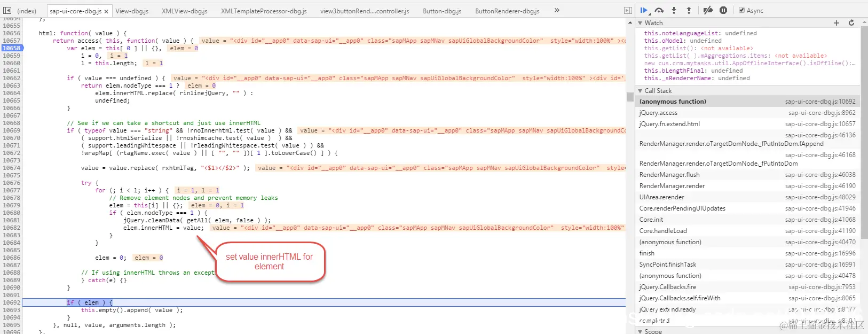Select the jQuery.access stack frame
868x334 pixels.
(x=747, y=113)
